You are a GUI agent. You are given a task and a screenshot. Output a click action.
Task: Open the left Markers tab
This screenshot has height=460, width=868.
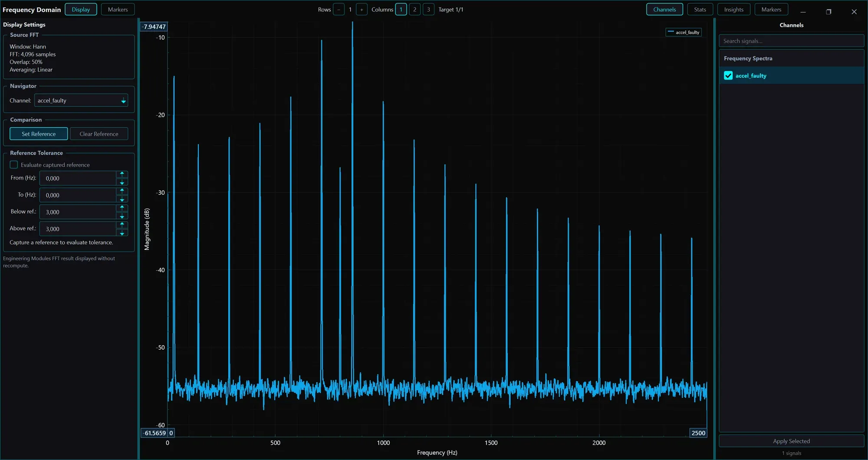pyautogui.click(x=118, y=10)
